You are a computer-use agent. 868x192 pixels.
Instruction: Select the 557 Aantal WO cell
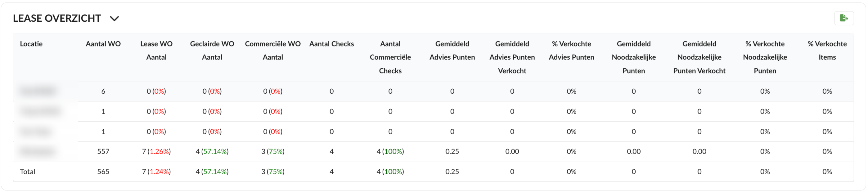[x=103, y=152]
